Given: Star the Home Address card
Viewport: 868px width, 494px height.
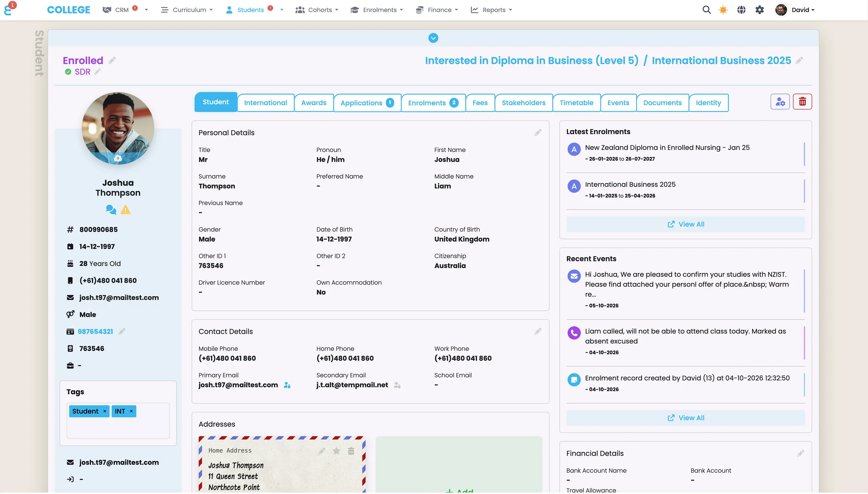Looking at the screenshot, I should coord(336,451).
